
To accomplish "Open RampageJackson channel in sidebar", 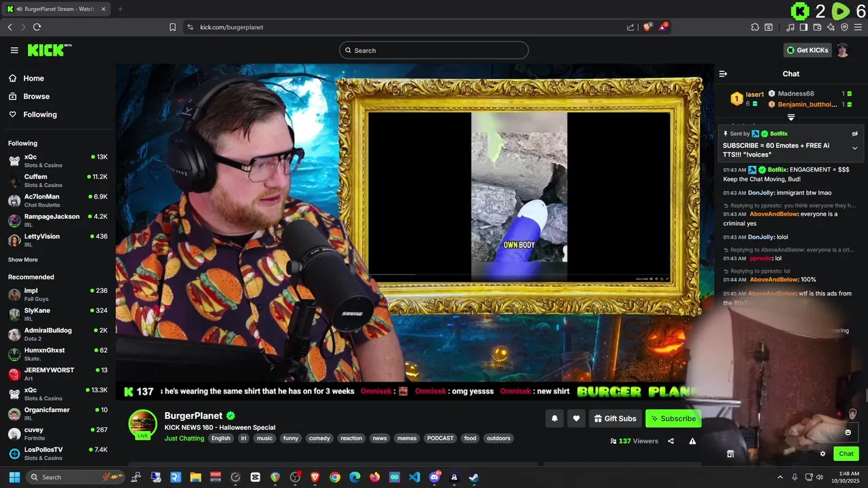I will pyautogui.click(x=58, y=220).
